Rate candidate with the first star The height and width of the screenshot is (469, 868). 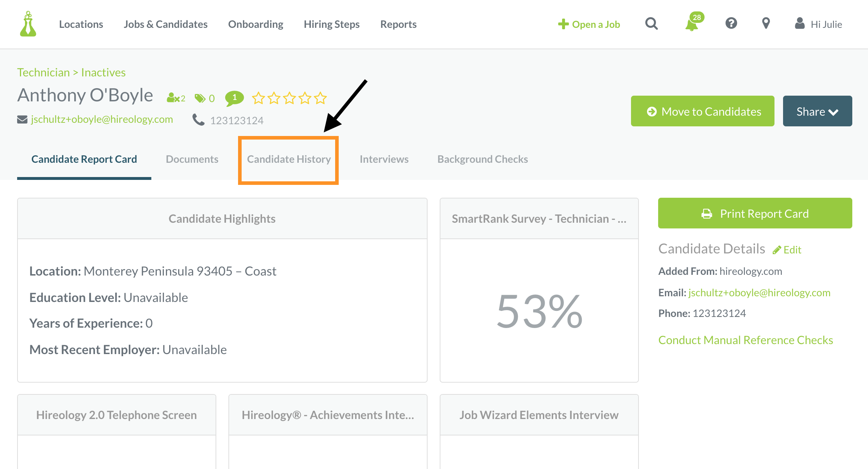[258, 98]
